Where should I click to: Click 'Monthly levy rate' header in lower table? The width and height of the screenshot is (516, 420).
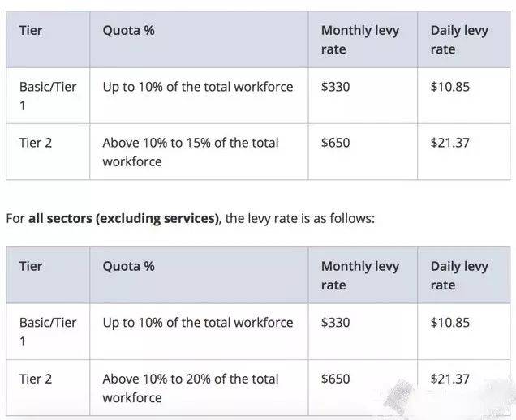(x=359, y=276)
